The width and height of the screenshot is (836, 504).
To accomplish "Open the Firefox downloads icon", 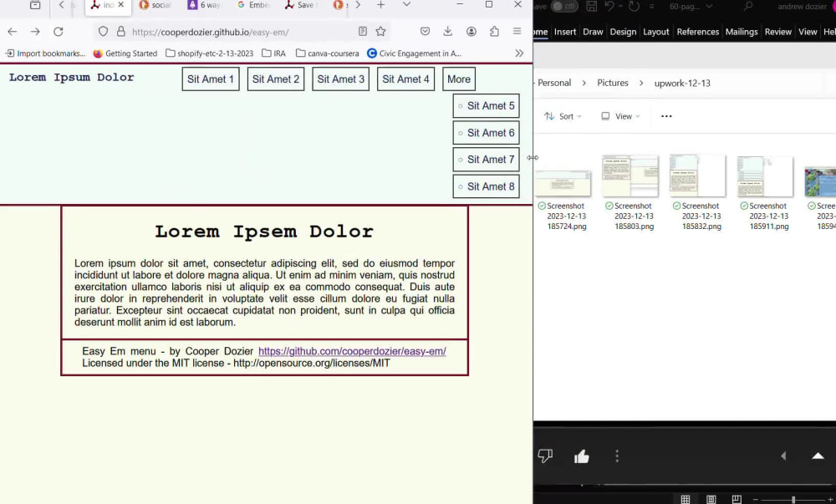I will pyautogui.click(x=448, y=32).
